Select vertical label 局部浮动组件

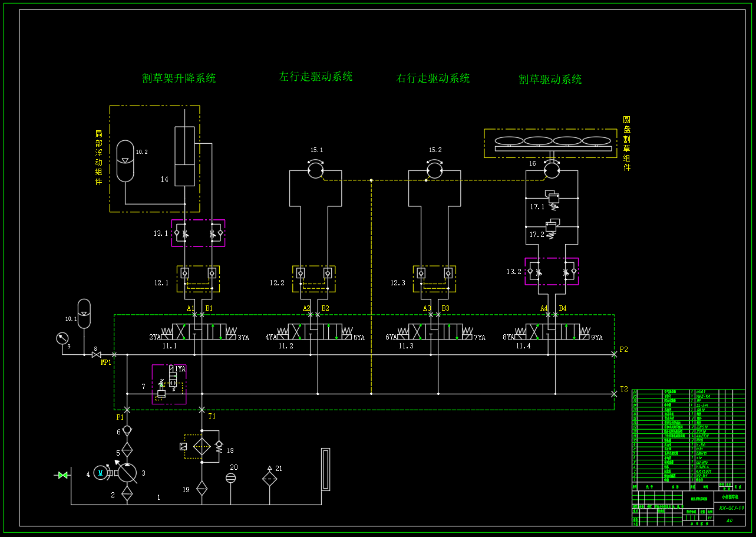pyautogui.click(x=98, y=158)
